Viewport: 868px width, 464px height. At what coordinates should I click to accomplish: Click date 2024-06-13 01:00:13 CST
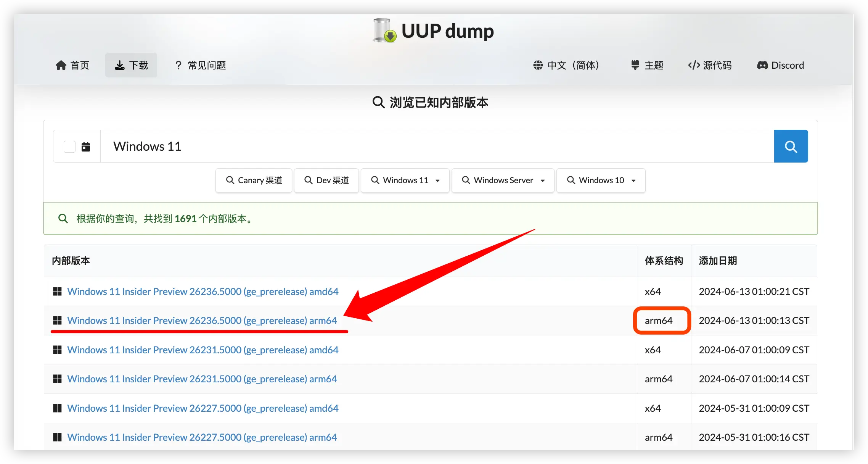point(754,321)
